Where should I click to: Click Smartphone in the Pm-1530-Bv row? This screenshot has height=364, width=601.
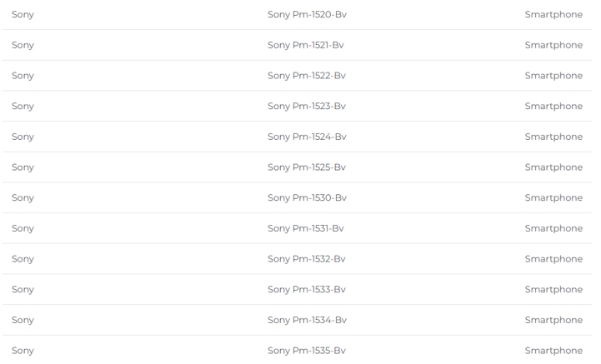click(553, 197)
